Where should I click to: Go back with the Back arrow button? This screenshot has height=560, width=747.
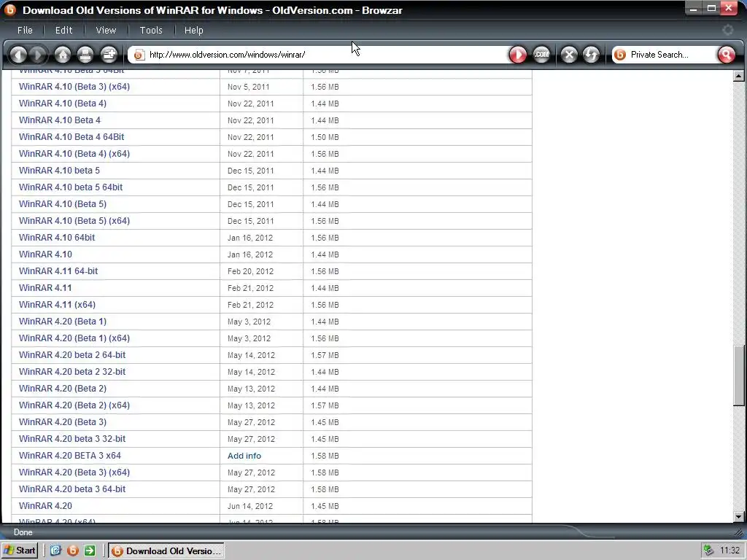click(18, 55)
